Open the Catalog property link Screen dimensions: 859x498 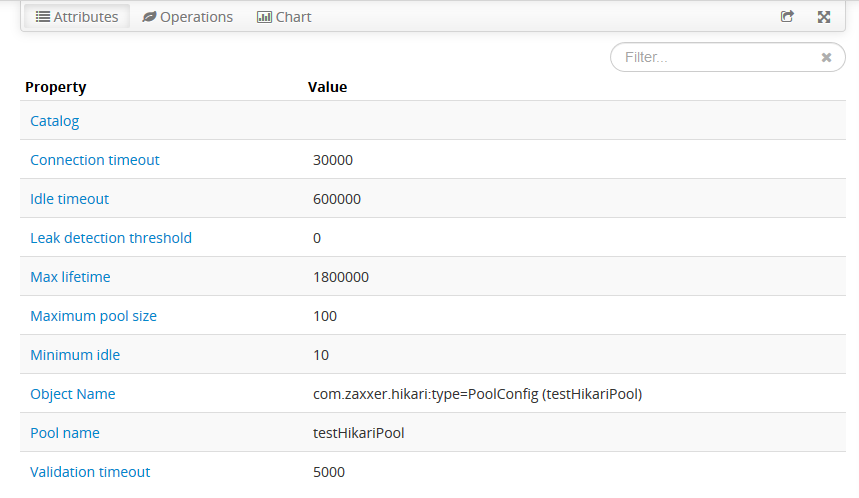tap(55, 121)
